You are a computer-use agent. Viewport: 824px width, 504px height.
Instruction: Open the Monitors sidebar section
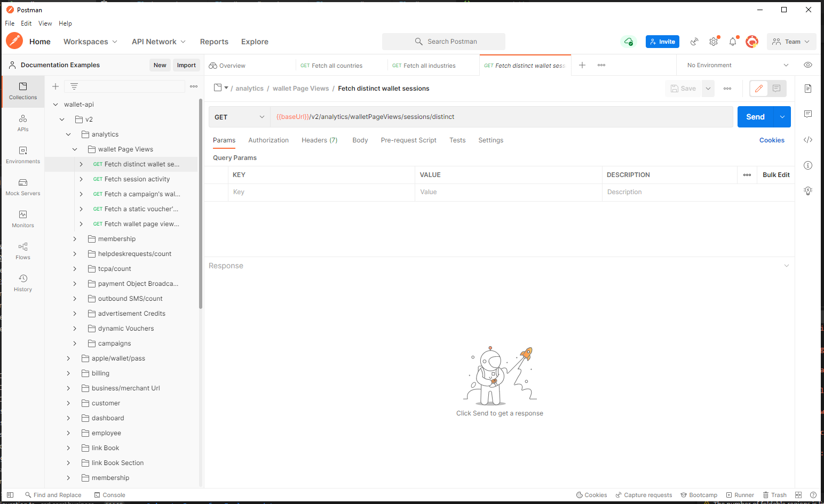[x=23, y=219]
